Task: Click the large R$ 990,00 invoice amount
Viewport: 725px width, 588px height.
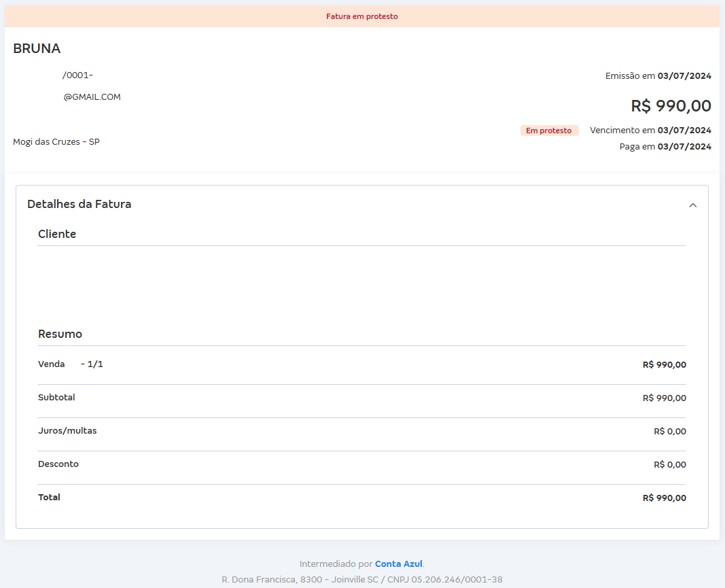Action: tap(671, 106)
